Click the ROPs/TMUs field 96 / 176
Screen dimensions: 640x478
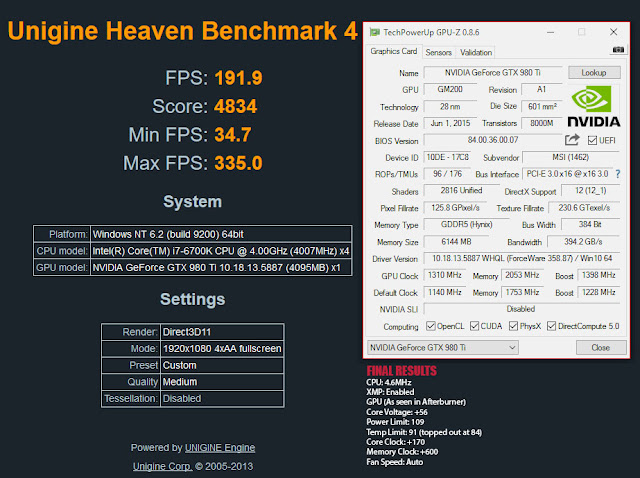click(x=447, y=174)
